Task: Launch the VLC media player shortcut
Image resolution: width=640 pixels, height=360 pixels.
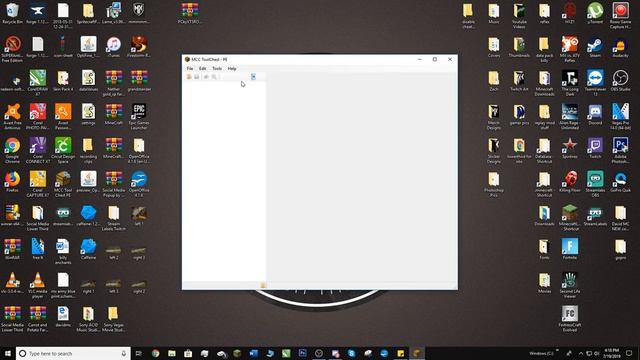Action: (38, 285)
